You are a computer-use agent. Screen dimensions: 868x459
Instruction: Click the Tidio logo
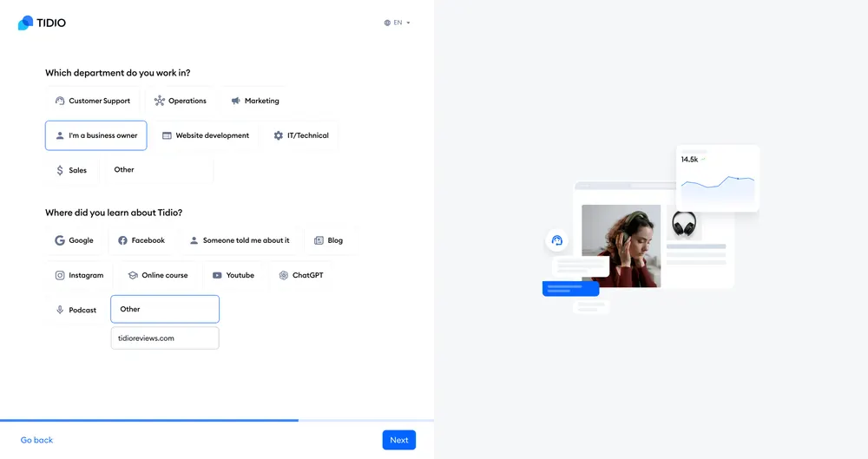(42, 23)
